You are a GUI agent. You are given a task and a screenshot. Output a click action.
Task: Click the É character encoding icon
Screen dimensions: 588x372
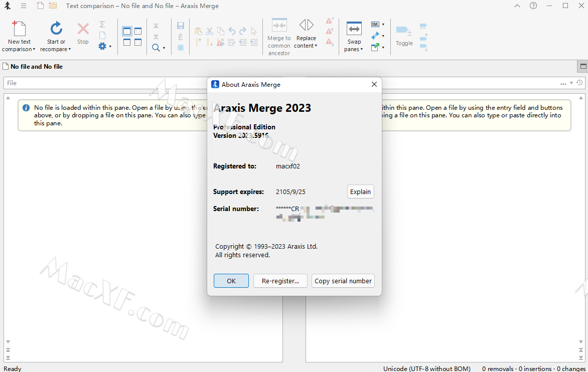click(181, 37)
